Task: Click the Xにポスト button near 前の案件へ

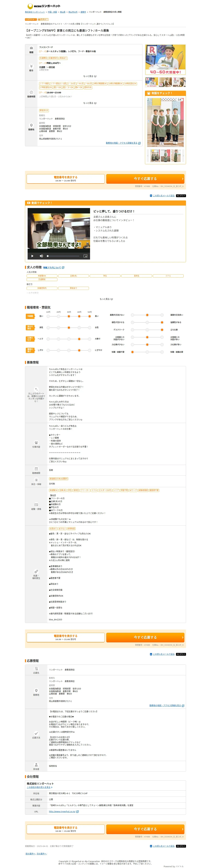Action: 181,846
